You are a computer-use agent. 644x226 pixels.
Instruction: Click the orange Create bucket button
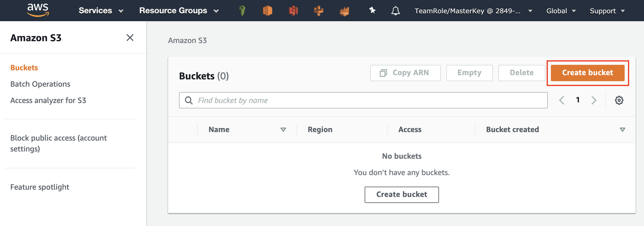tap(587, 73)
